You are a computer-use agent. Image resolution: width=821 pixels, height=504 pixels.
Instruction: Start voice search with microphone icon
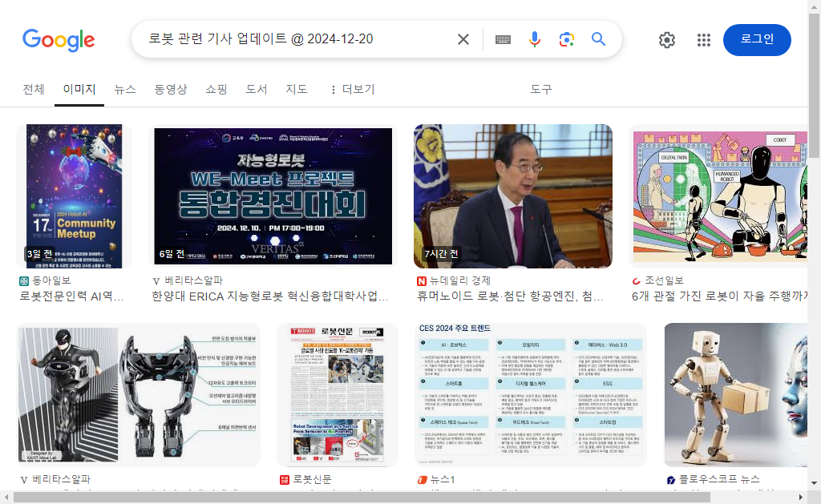(x=534, y=39)
